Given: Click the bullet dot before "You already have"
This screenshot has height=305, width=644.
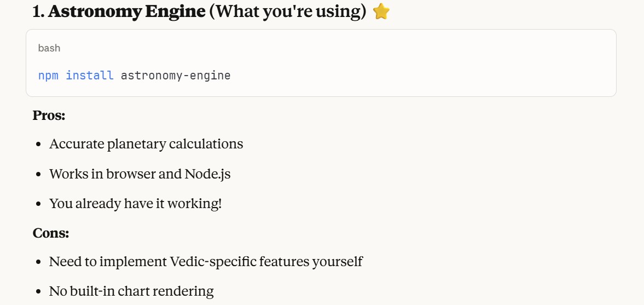Looking at the screenshot, I should coord(38,204).
